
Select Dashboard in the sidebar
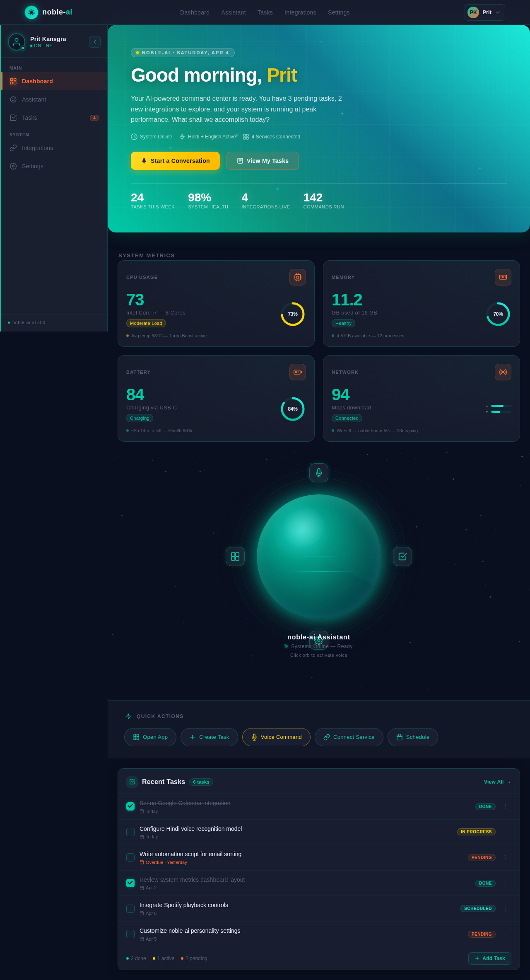pyautogui.click(x=54, y=81)
